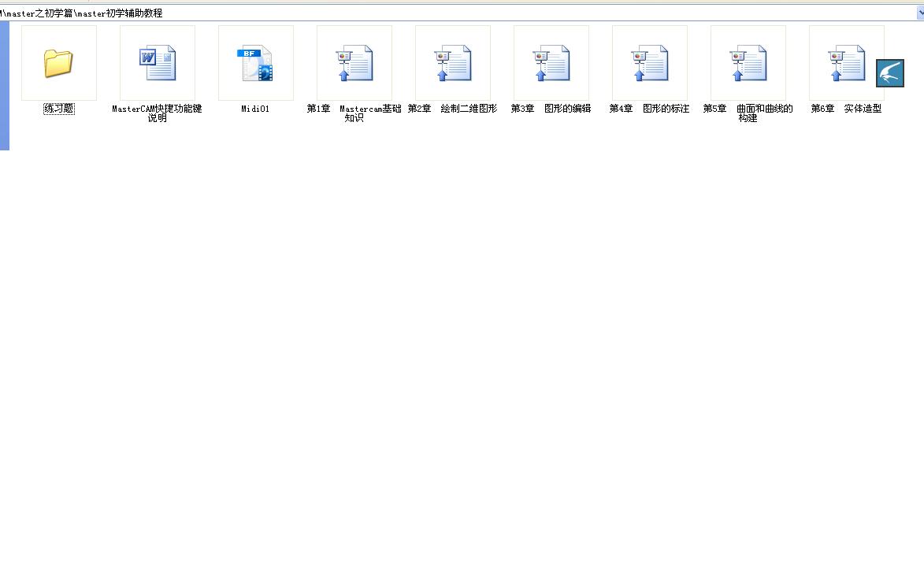Expand the address bar dropdown arrow
Screen dimensions: 924x574
click(x=921, y=13)
